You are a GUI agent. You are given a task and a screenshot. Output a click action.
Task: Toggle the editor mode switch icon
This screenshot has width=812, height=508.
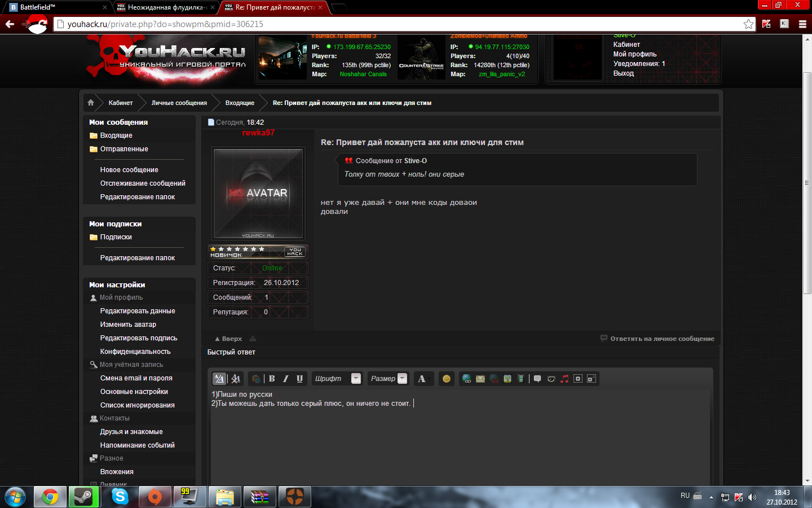pos(219,379)
